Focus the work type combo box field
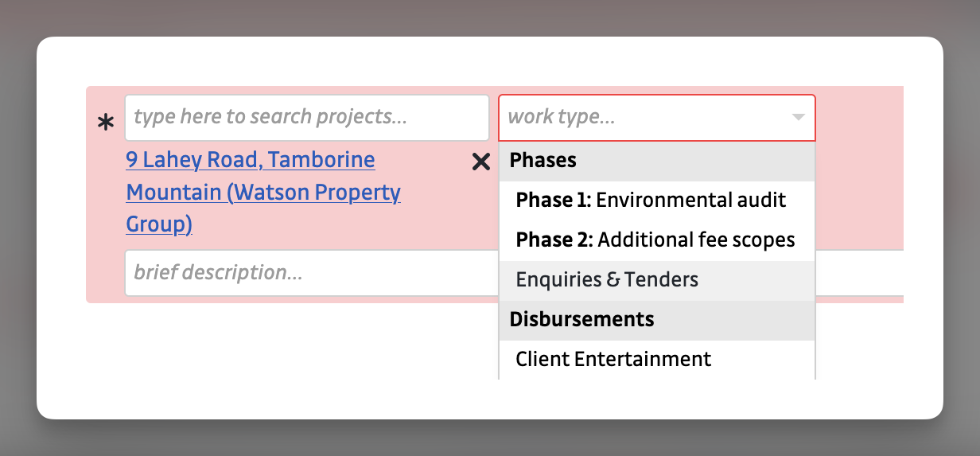 coord(644,118)
